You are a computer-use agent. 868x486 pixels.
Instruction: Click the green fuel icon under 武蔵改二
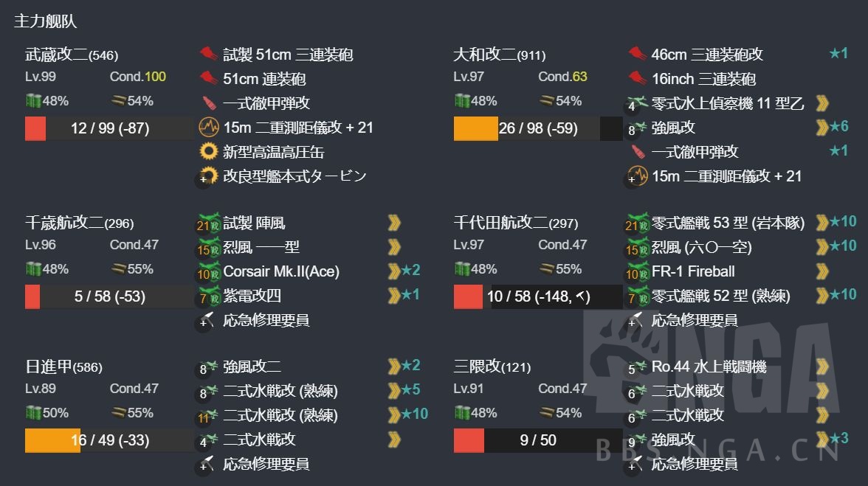point(33,101)
